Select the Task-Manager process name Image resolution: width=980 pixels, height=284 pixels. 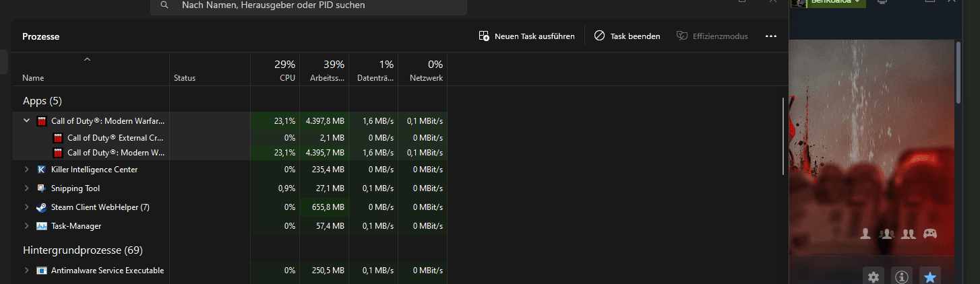[76, 226]
